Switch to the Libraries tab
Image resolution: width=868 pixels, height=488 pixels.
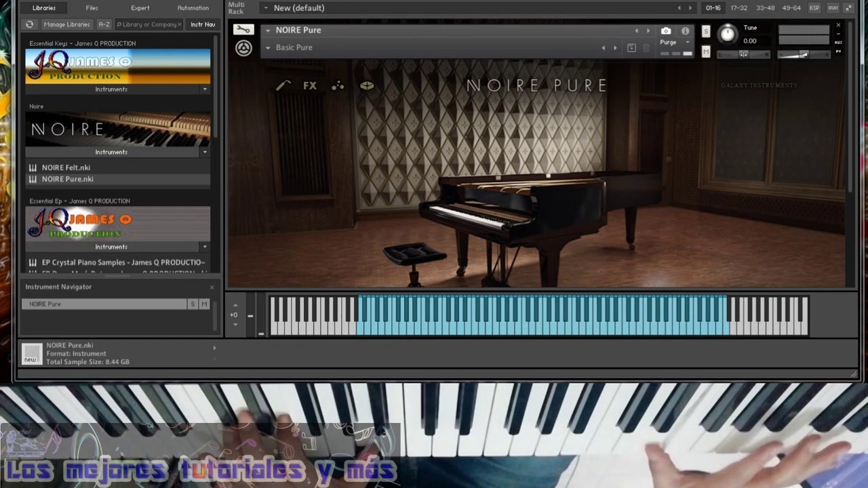pyautogui.click(x=44, y=8)
